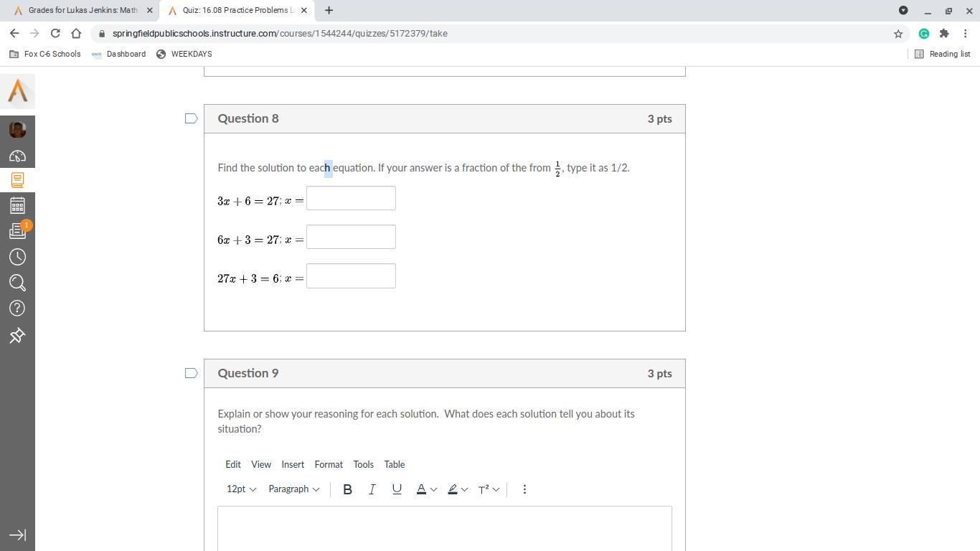
Task: Switch to the Grades for Lukas Jenkins tab
Action: pos(83,11)
